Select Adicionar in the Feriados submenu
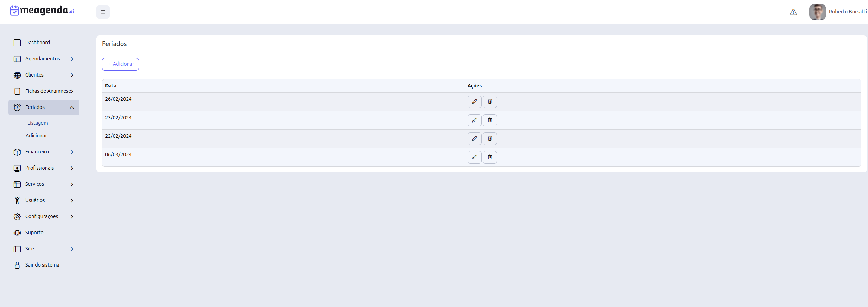The height and width of the screenshot is (307, 868). click(x=36, y=136)
